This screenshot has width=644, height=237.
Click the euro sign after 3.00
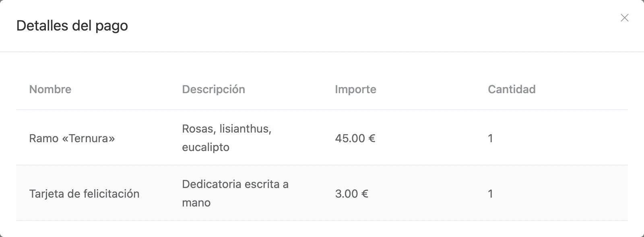tap(365, 194)
